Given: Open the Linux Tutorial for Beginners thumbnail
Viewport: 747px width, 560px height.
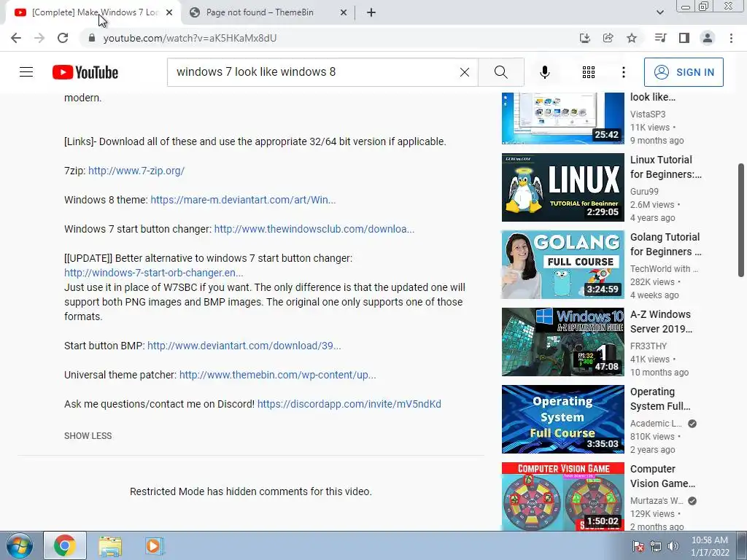Looking at the screenshot, I should (562, 187).
